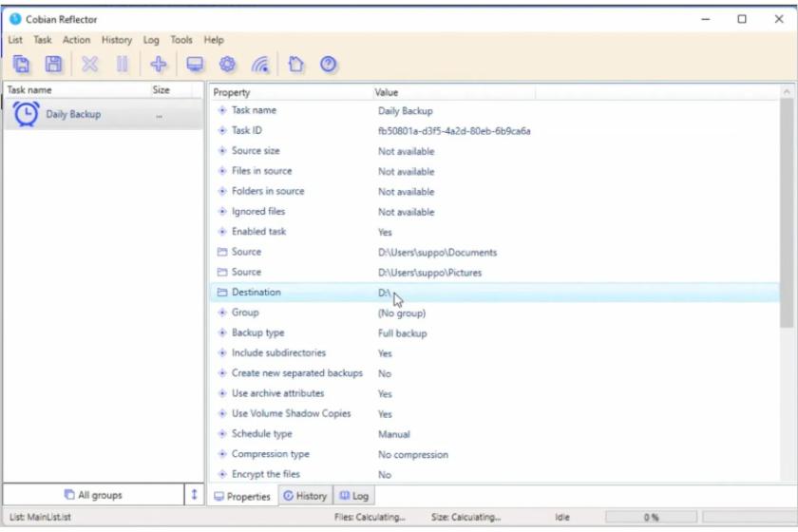Click the Task ID value fb50801a-d3f5-4a2d-80eb-6b9ca6a
This screenshot has height=532, width=798.
(x=454, y=131)
